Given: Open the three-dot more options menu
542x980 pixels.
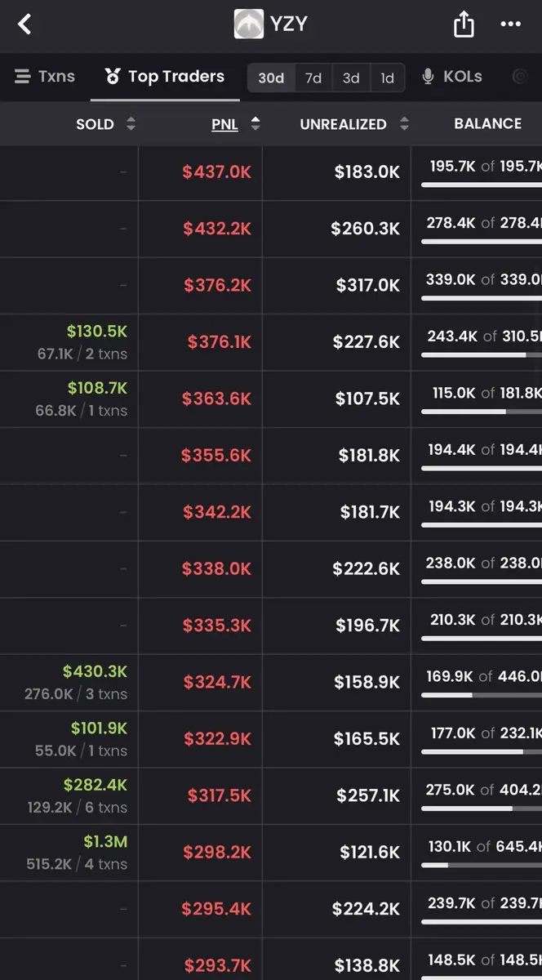Looking at the screenshot, I should 511,24.
